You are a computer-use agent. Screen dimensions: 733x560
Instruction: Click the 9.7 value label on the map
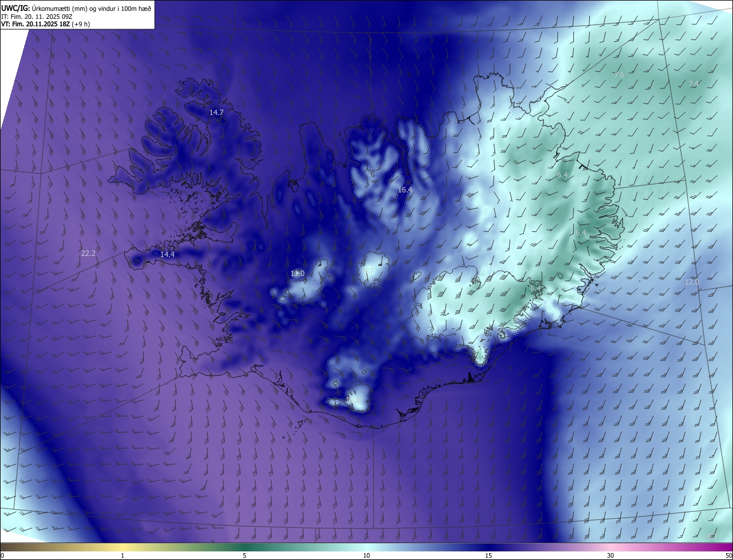coord(369,271)
